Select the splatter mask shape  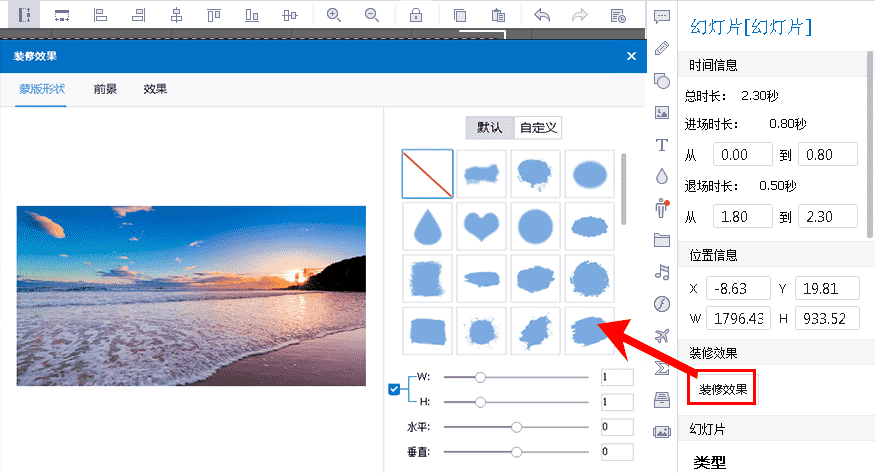click(x=482, y=331)
